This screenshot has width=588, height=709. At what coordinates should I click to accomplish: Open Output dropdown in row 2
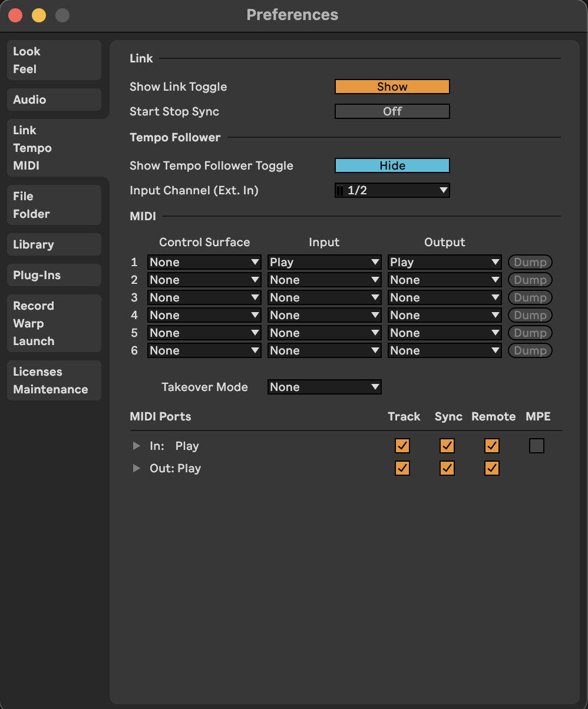(444, 280)
